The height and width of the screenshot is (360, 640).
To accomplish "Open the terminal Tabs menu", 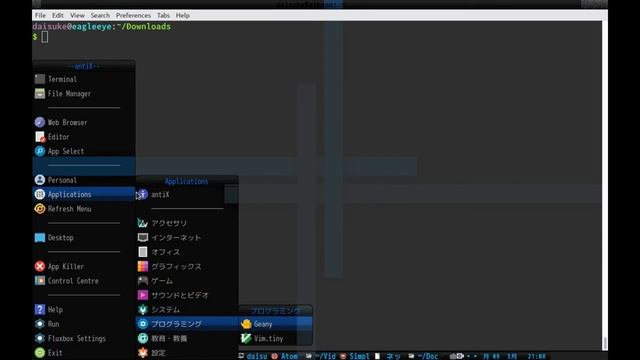I will (163, 16).
